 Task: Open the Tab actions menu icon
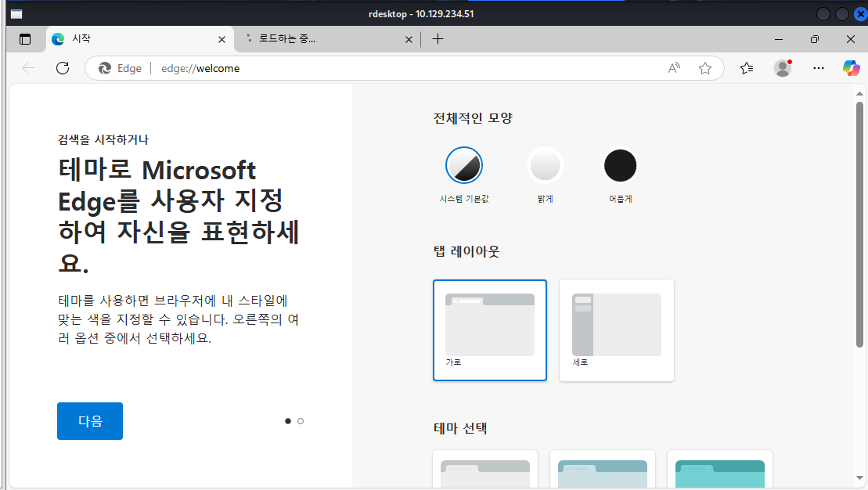(x=25, y=39)
